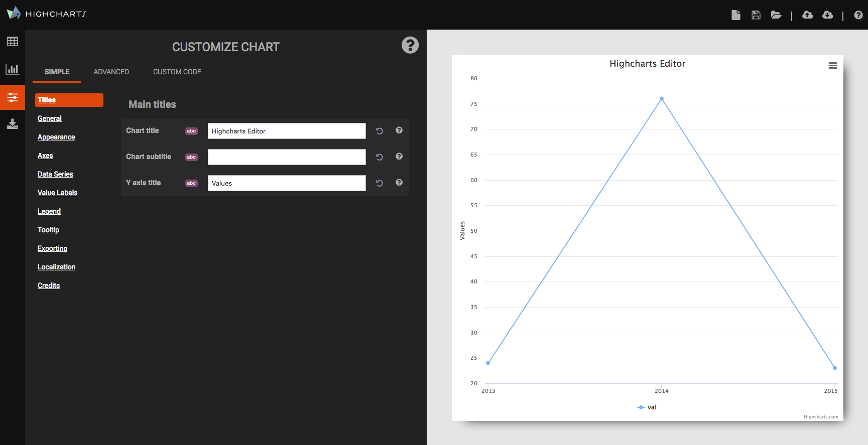
Task: Open the export download sidebar icon
Action: 13,124
